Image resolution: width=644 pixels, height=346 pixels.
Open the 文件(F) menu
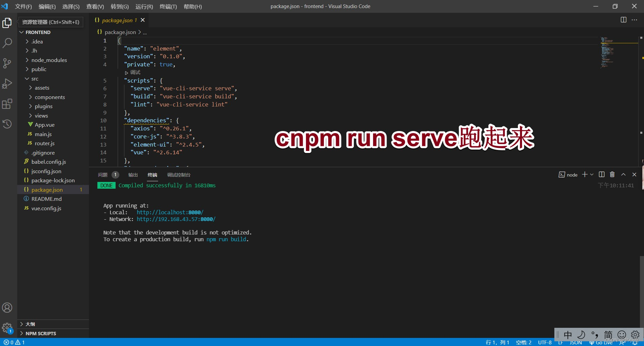point(23,6)
